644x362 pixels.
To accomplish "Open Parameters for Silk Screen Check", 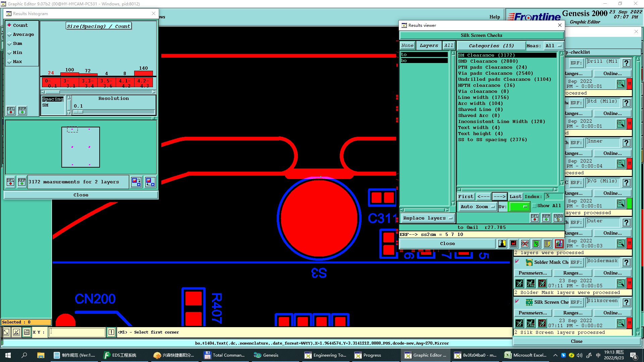I will (x=533, y=313).
